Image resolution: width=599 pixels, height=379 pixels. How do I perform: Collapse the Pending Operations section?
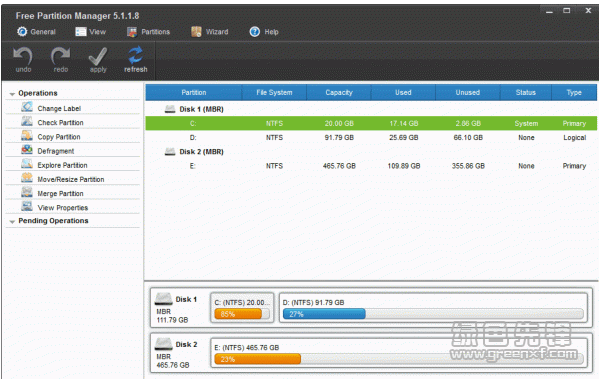coord(12,221)
